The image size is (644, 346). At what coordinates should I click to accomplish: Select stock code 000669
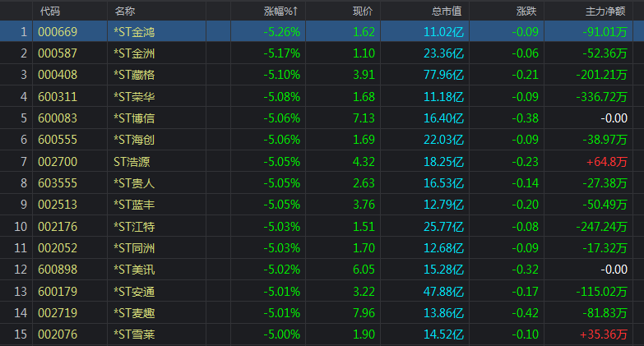point(58,32)
